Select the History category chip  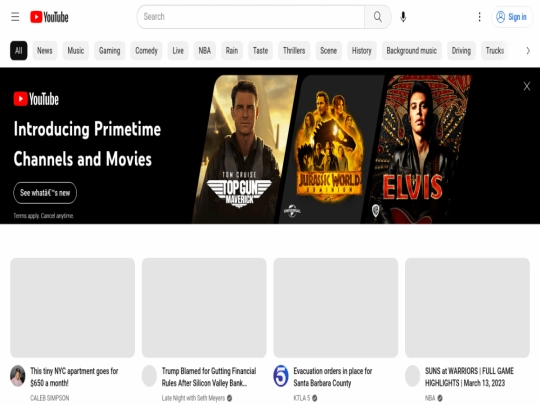[362, 51]
